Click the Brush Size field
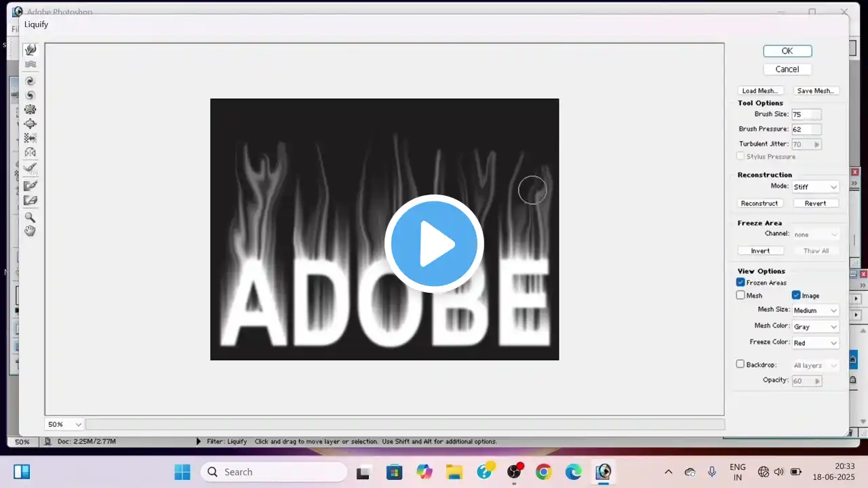868x488 pixels. pyautogui.click(x=806, y=115)
